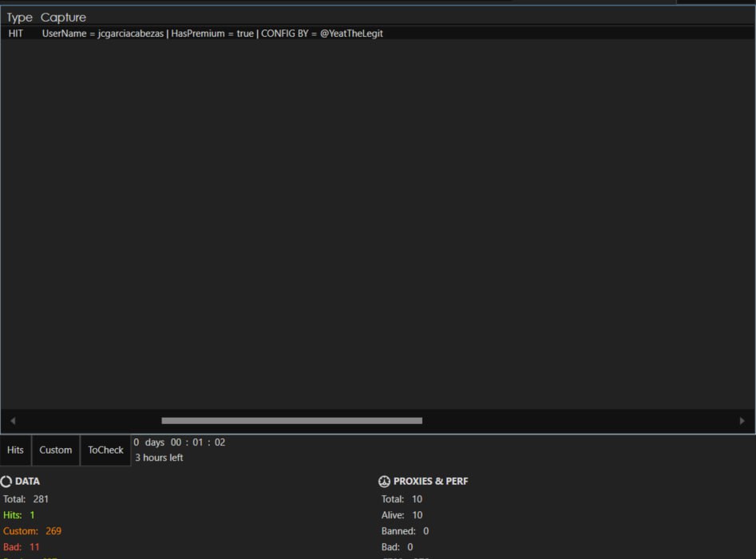Click the right scroll arrow
Screen dimensions: 756x559
tap(742, 421)
